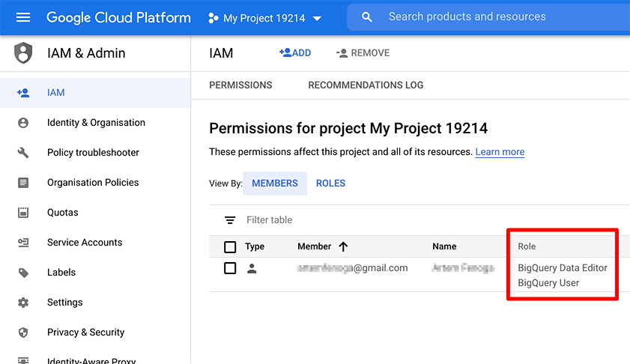Click the IAM & Admin shield icon
The height and width of the screenshot is (364, 630).
tap(24, 53)
